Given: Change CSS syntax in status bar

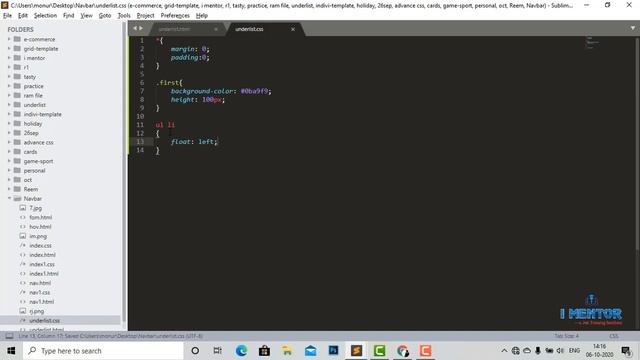Looking at the screenshot, I should pos(613,336).
